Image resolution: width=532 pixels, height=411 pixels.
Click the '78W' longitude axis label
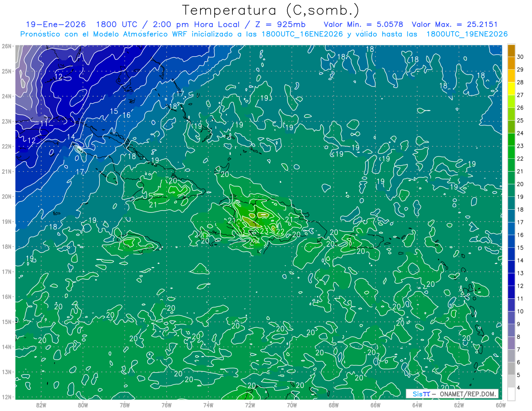coord(125,404)
